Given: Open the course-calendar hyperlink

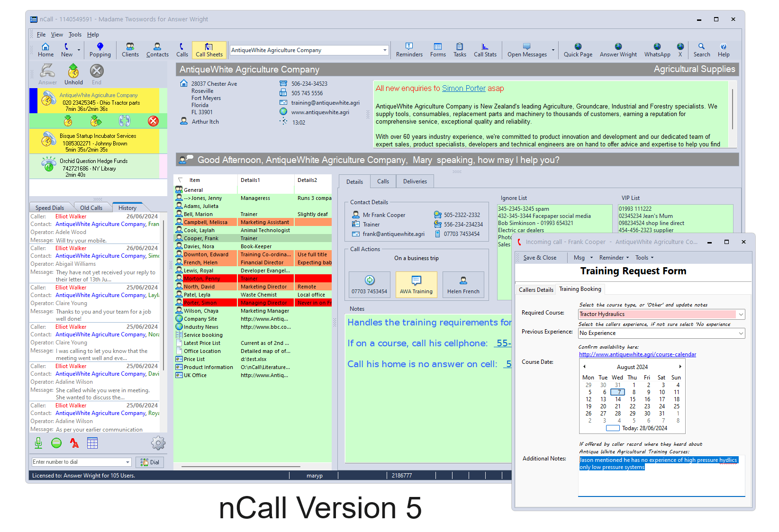Looking at the screenshot, I should [637, 354].
